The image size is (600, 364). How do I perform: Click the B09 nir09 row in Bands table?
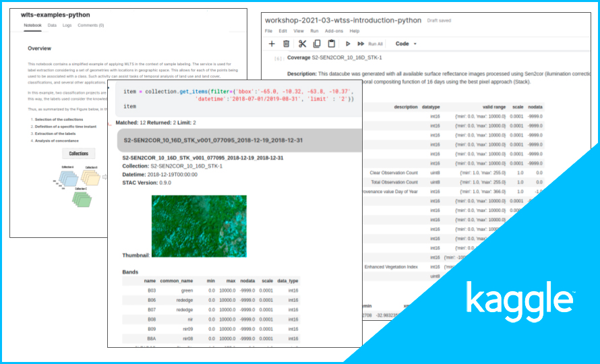pyautogui.click(x=211, y=329)
